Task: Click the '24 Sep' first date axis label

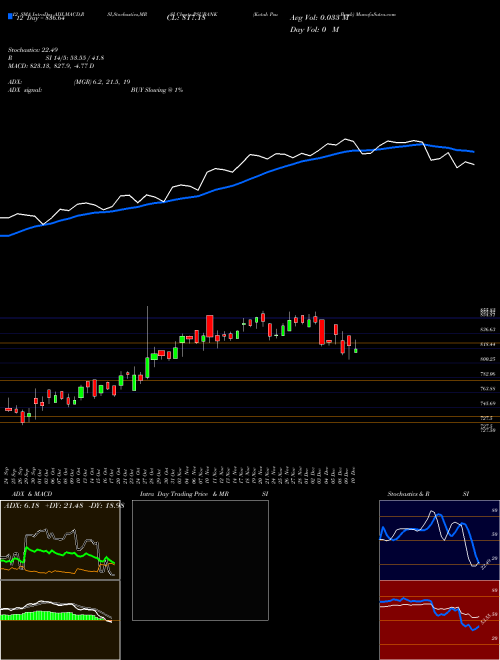Action: tap(8, 474)
